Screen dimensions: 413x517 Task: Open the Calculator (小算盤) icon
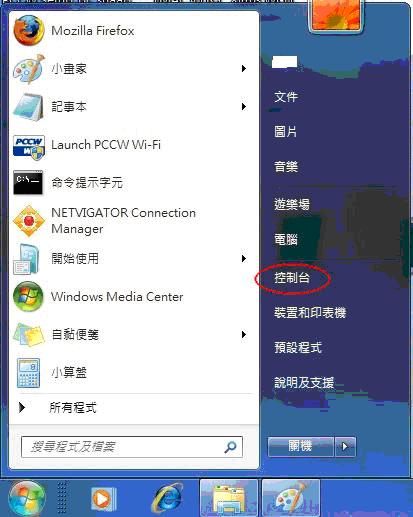(x=28, y=373)
